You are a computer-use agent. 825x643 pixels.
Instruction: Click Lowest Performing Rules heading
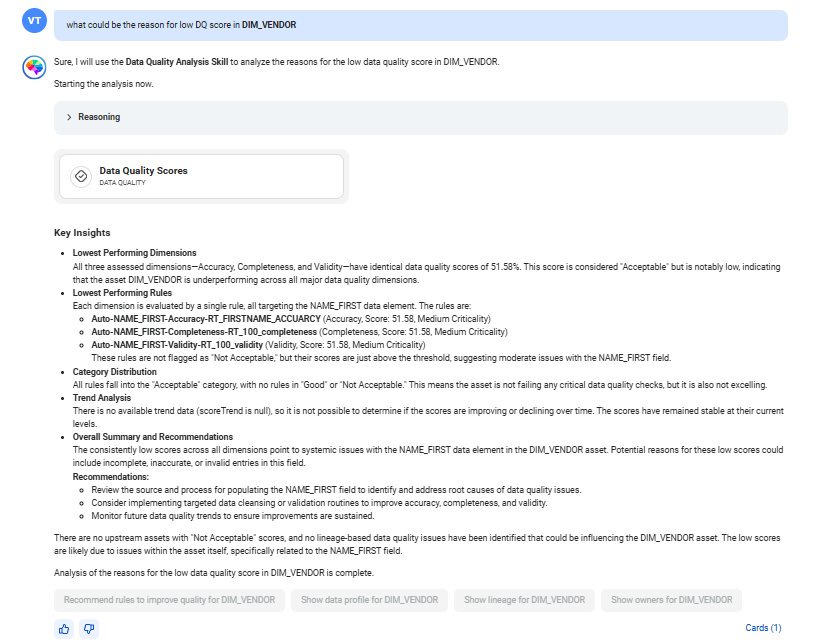pos(122,293)
